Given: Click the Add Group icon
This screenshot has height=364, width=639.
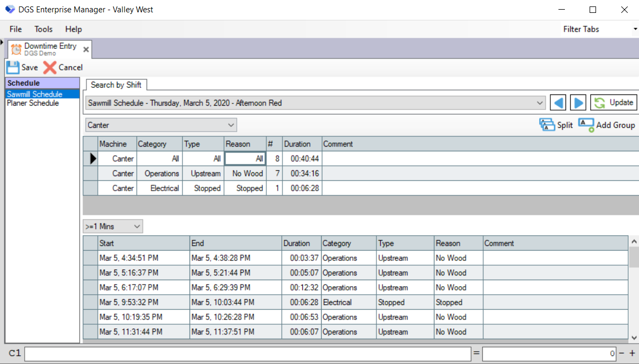Looking at the screenshot, I should (x=586, y=125).
